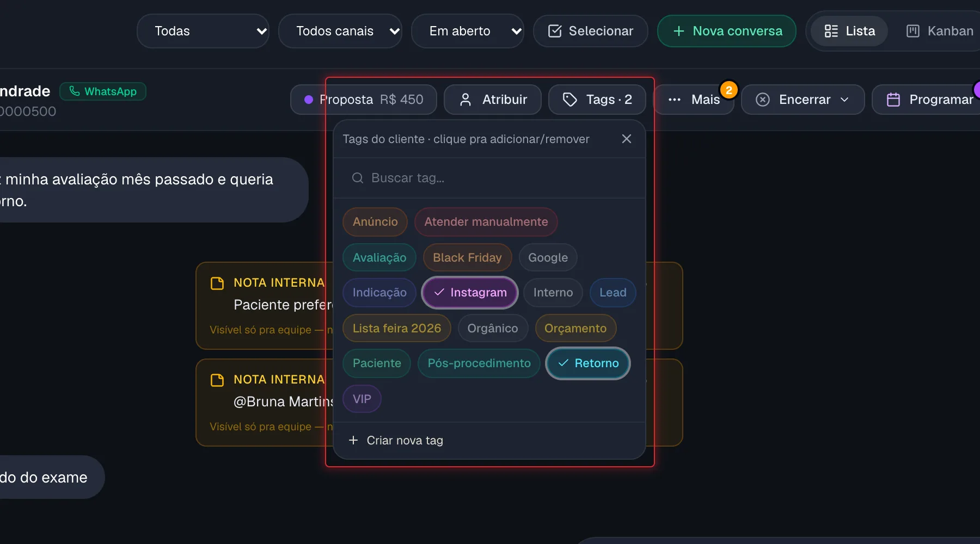This screenshot has width=980, height=544.
Task: Close the client tags popup
Action: 627,139
